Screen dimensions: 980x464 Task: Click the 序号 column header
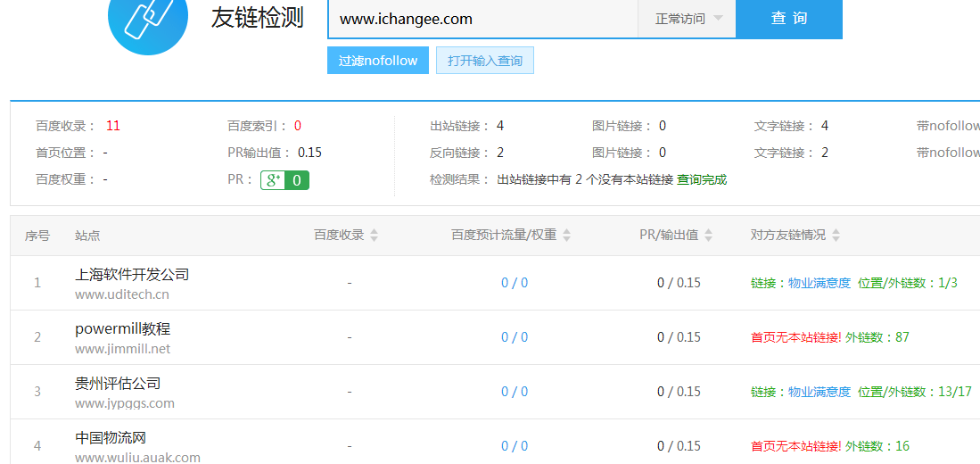tap(37, 236)
